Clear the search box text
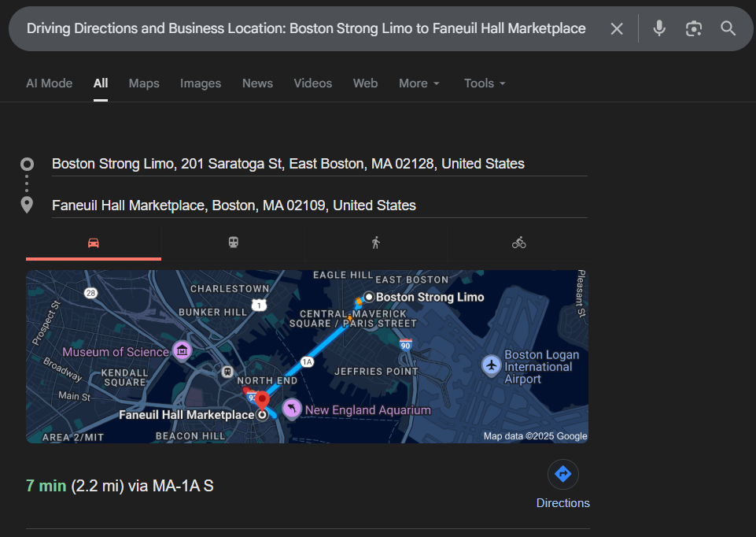756x537 pixels. point(617,29)
